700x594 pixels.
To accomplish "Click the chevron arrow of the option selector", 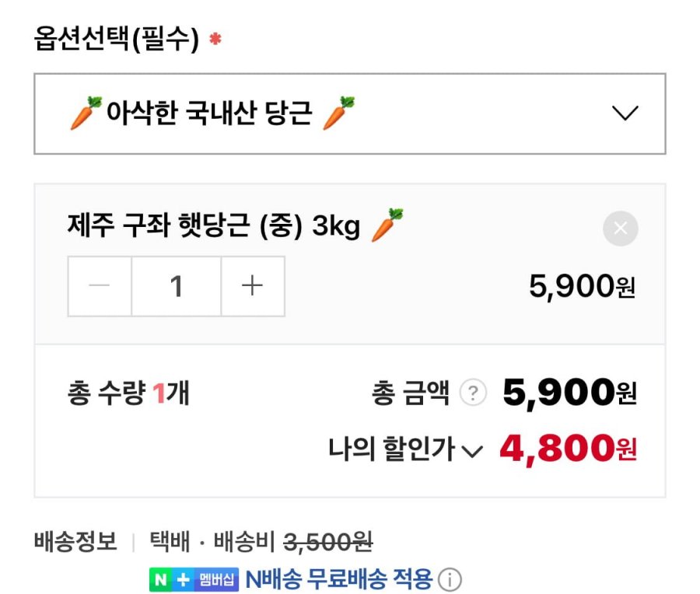I will (x=625, y=114).
